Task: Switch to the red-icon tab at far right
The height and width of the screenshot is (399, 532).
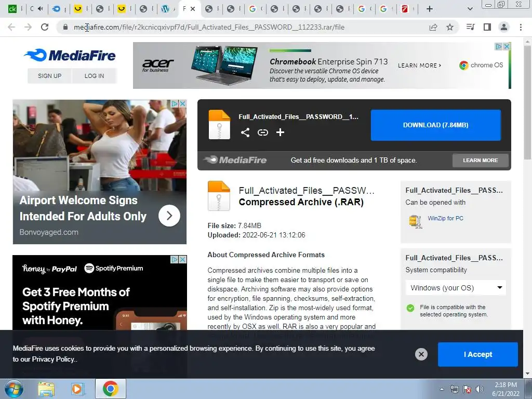Action: coord(404,9)
